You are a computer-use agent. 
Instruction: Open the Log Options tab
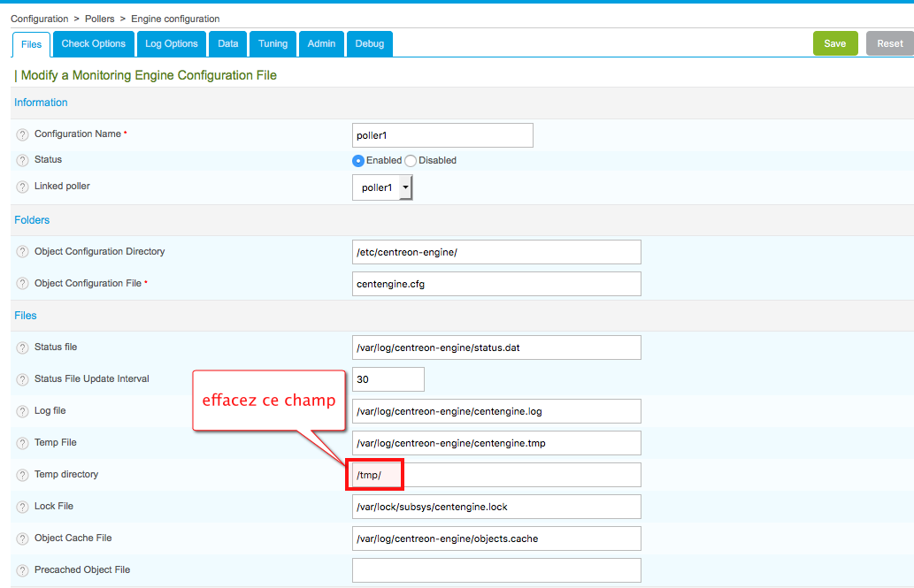172,43
